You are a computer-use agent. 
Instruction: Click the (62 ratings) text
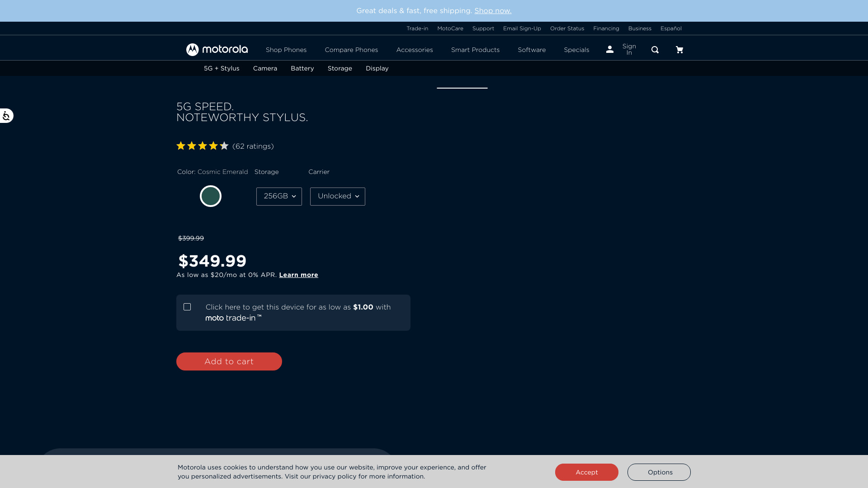tap(253, 146)
